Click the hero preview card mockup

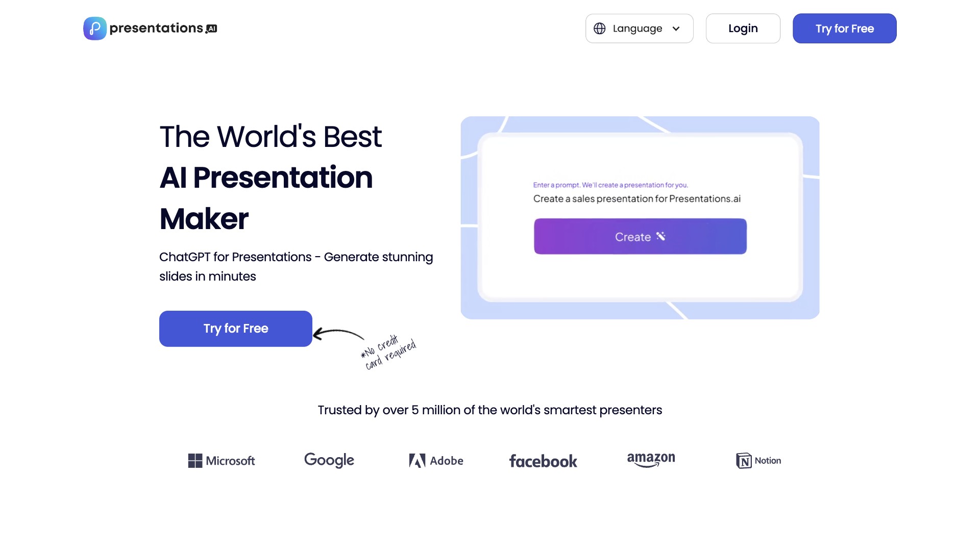point(640,217)
